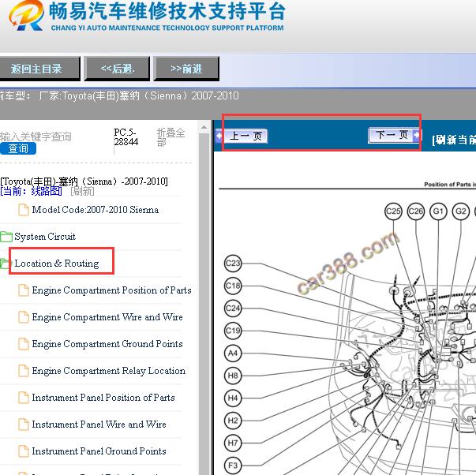The width and height of the screenshot is (476, 475).
Task: Click connector label F3 in diagram
Action: coord(233,466)
